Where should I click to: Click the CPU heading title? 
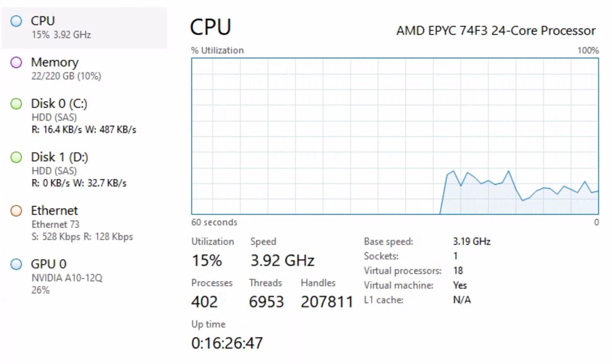coord(210,27)
